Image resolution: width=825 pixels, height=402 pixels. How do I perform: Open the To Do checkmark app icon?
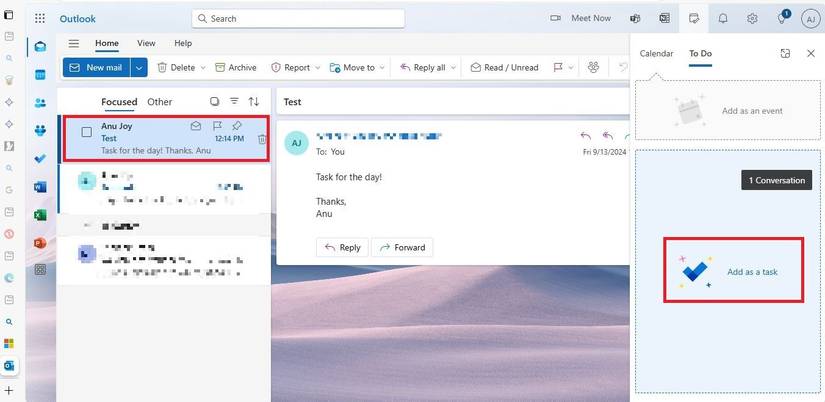(x=41, y=158)
